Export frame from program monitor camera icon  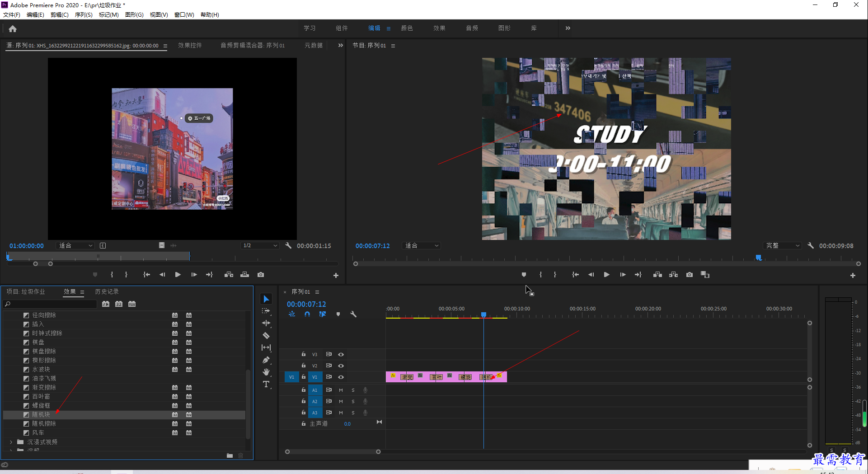[x=689, y=275]
